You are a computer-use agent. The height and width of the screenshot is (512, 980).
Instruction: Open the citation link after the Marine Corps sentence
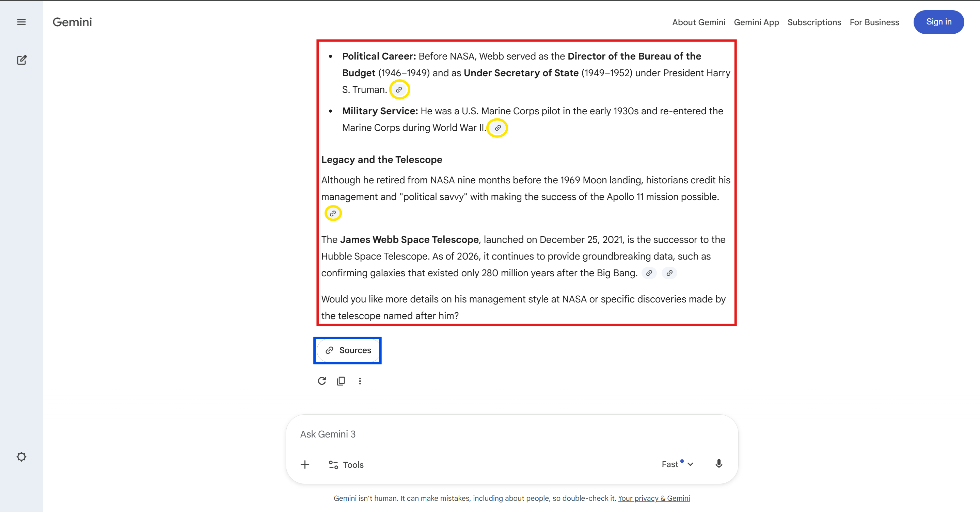(x=497, y=128)
